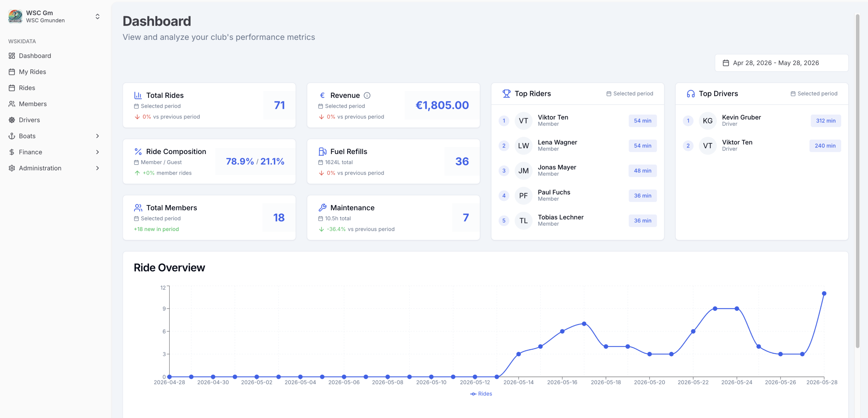Select rider Paul Fuchs
Viewport: 868px width, 418px height.
(577, 195)
